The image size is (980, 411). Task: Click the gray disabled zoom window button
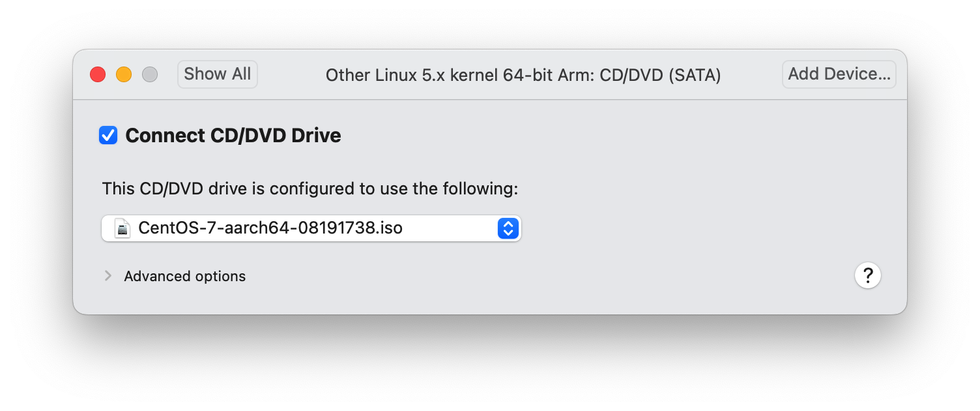(x=150, y=74)
